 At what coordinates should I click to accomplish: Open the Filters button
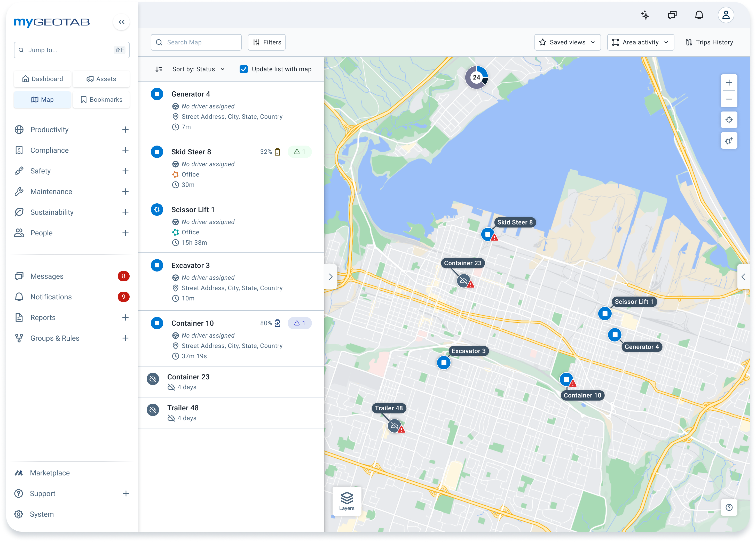pos(267,42)
